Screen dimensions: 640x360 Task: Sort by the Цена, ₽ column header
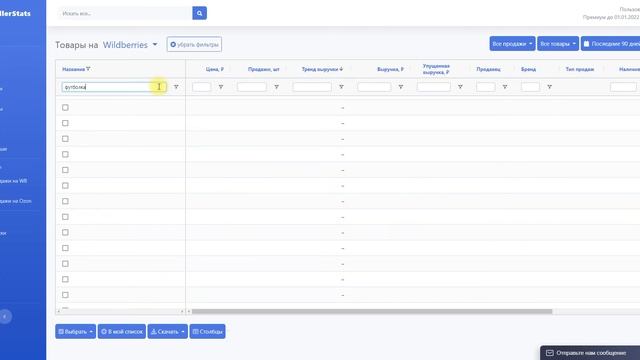click(x=215, y=69)
